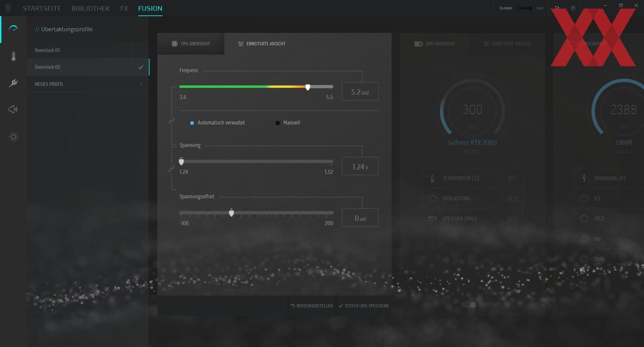Screen dimensions: 644x347
Task: Click the Auslastung gauge icon in GPU panel
Action: coord(432,199)
